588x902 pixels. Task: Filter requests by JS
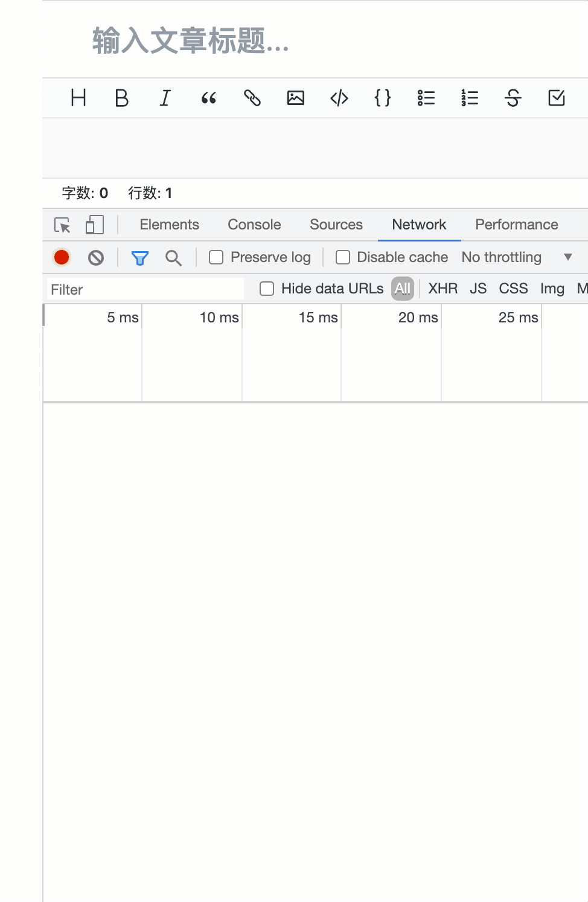pyautogui.click(x=478, y=289)
